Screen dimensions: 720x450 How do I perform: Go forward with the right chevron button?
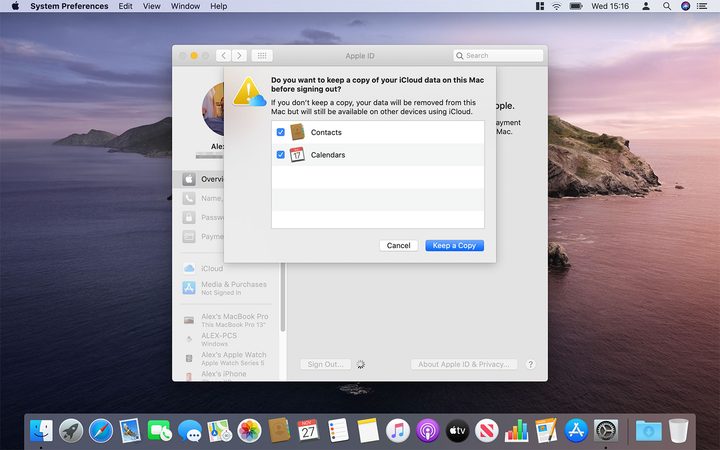[x=239, y=56]
